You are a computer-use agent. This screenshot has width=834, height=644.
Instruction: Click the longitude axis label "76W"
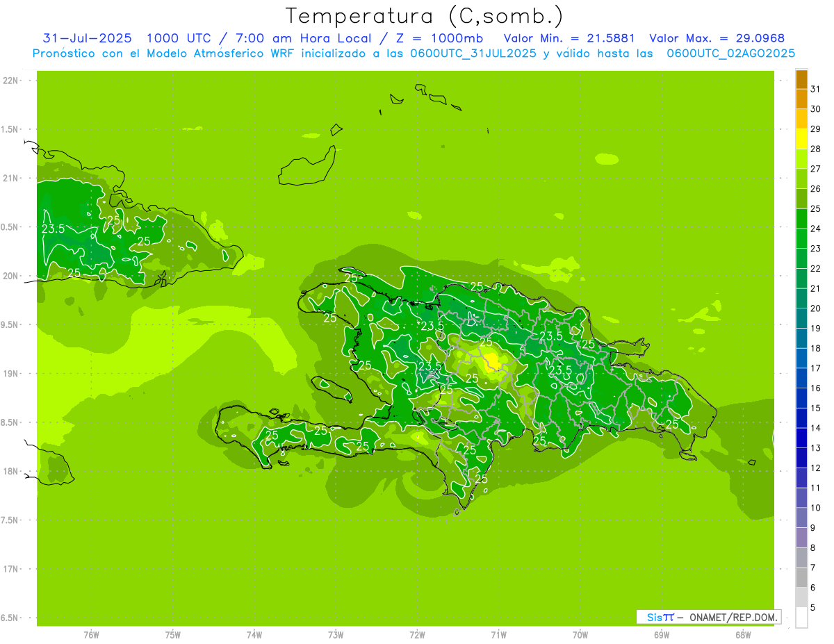tap(91, 634)
